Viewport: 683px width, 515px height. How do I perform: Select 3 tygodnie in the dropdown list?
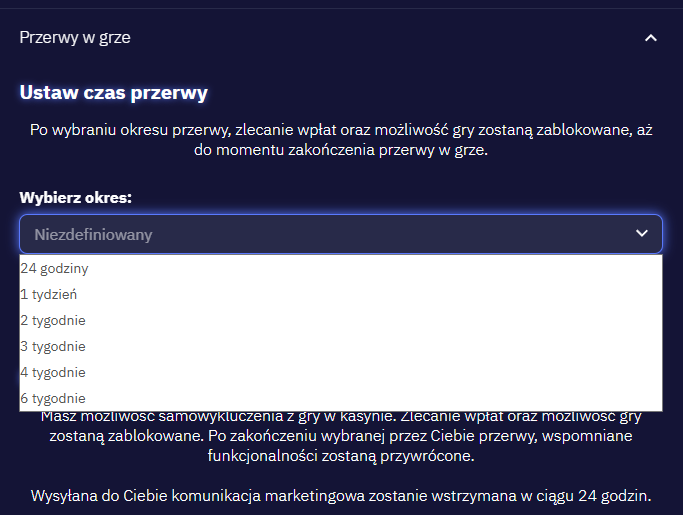click(x=54, y=347)
